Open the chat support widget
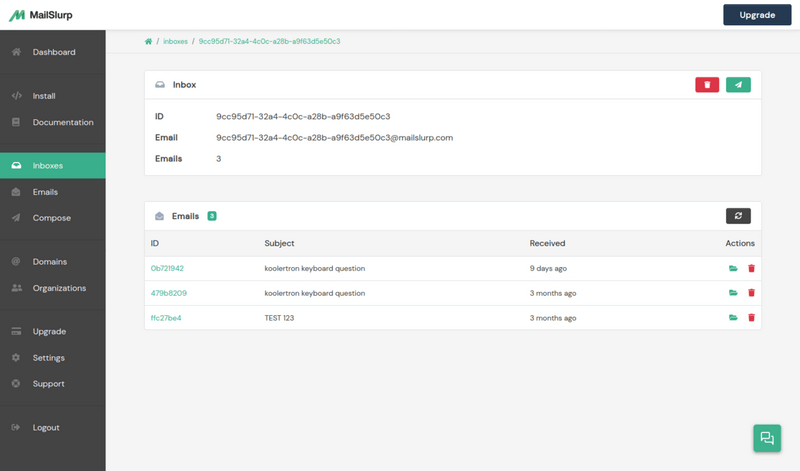This screenshot has width=800, height=471. coord(767,438)
